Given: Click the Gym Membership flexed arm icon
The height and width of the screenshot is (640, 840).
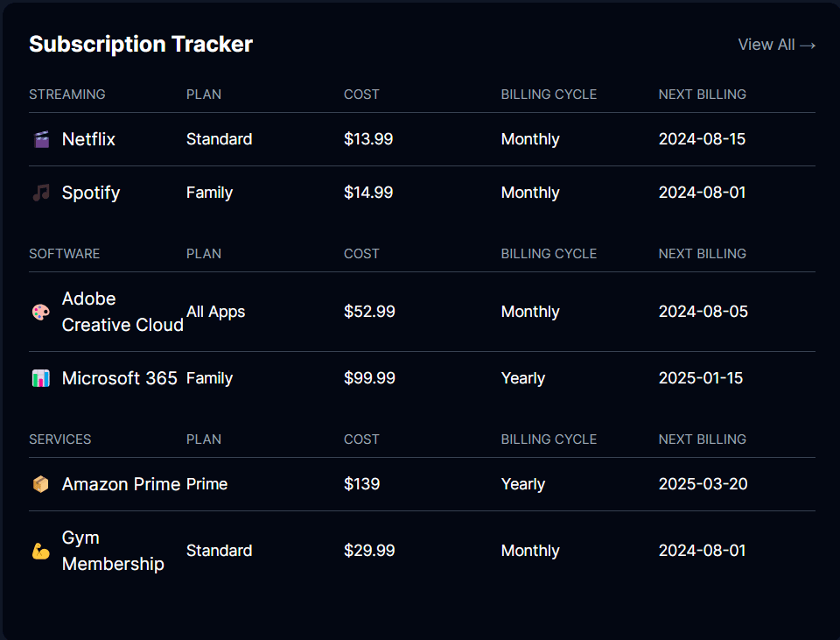Looking at the screenshot, I should (39, 551).
